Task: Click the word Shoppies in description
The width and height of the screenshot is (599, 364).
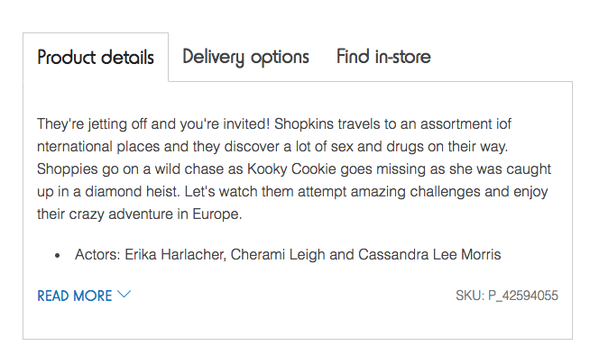Action: point(68,169)
